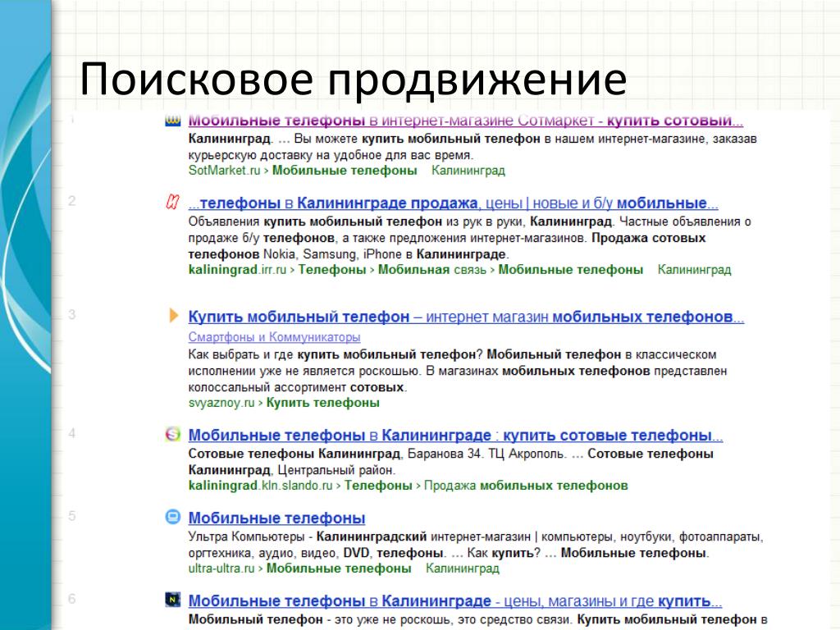Click the kaliningrad.kln.slando.ru green domain
This screenshot has width=840, height=630.
(x=260, y=486)
